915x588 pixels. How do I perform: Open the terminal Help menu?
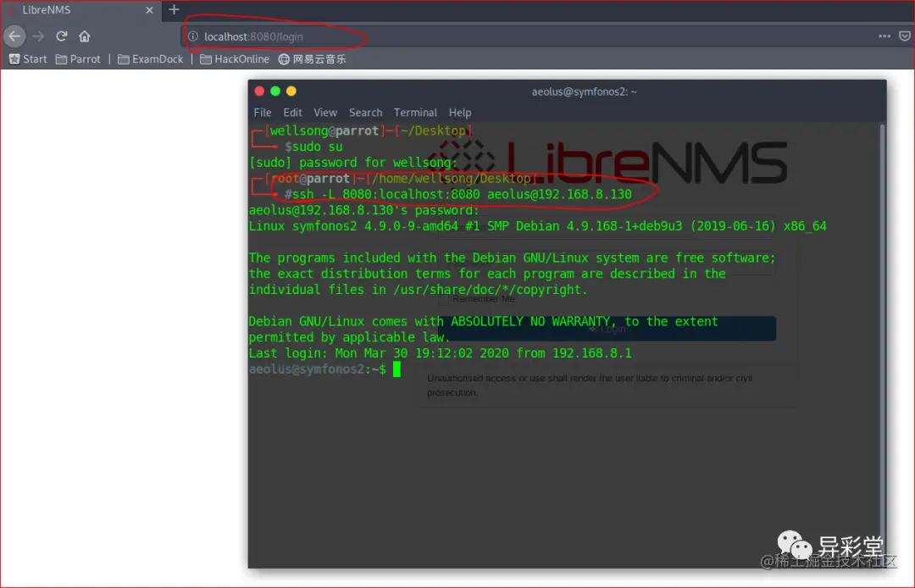click(x=460, y=113)
